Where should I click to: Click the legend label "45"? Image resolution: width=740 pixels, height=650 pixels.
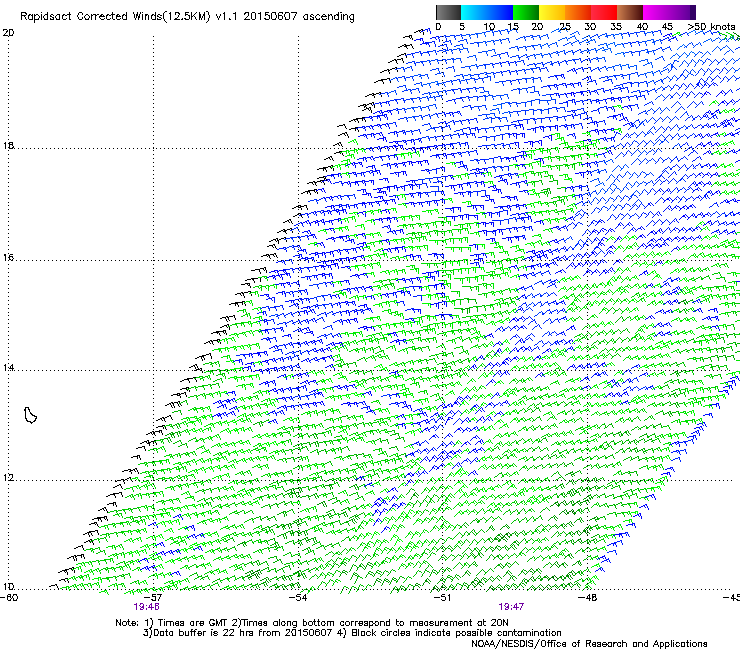click(x=667, y=27)
